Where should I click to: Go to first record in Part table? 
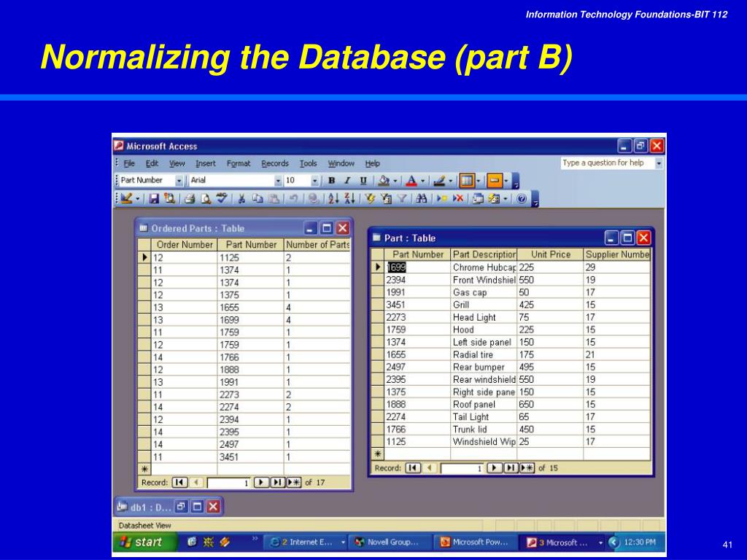point(413,468)
